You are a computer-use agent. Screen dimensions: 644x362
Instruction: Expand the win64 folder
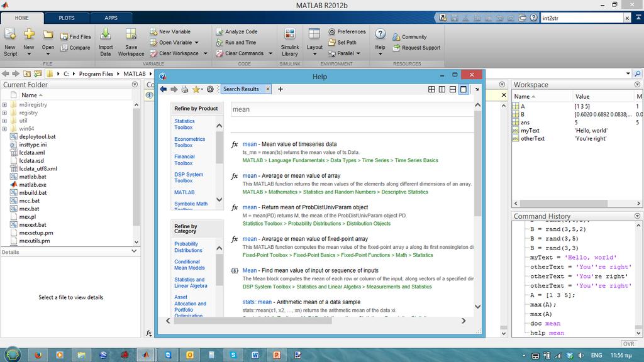pos(4,129)
